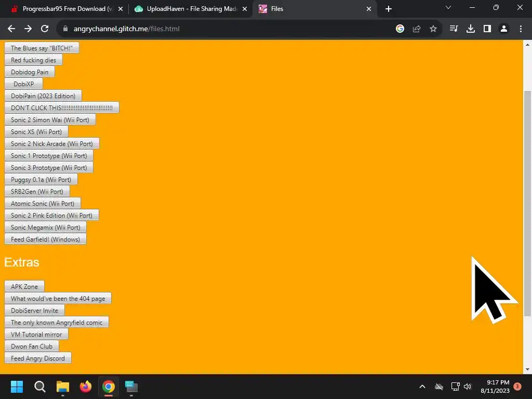The image size is (532, 399).
Task: Click the DobiXP button
Action: click(23, 84)
